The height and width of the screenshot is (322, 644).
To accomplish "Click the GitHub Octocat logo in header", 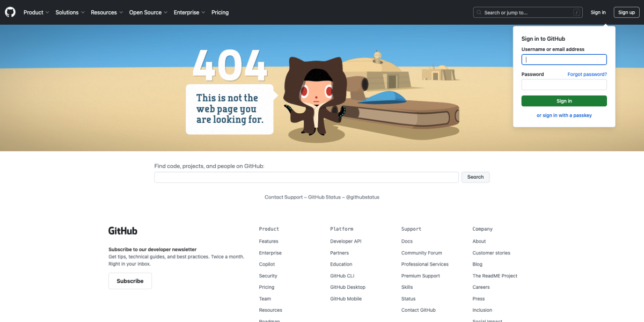I will [x=10, y=12].
